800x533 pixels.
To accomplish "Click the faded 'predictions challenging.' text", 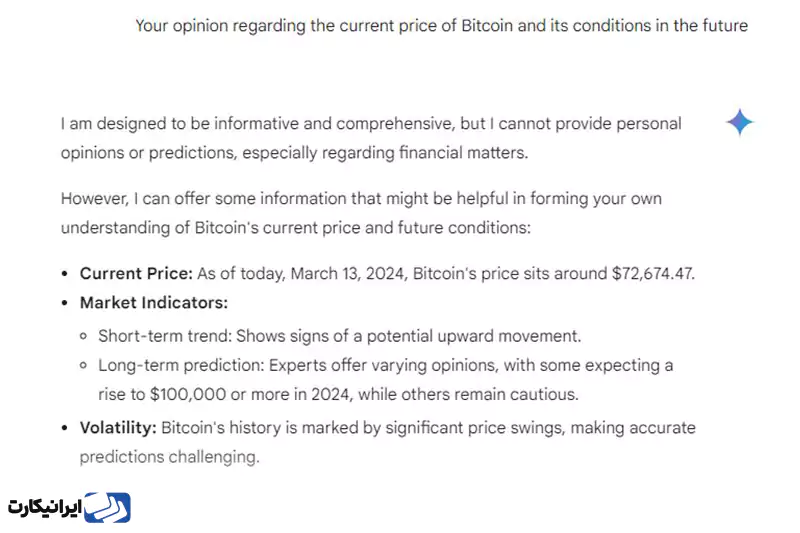I will (169, 456).
